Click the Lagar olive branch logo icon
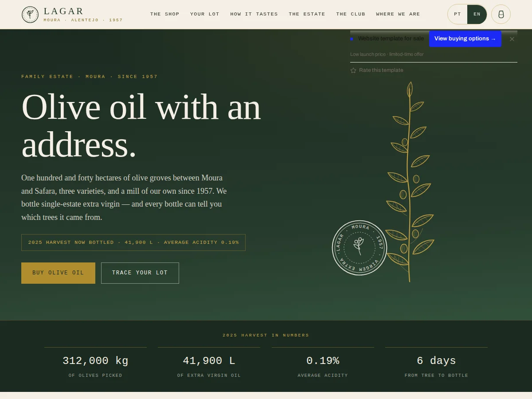This screenshot has height=399, width=532. (x=30, y=15)
